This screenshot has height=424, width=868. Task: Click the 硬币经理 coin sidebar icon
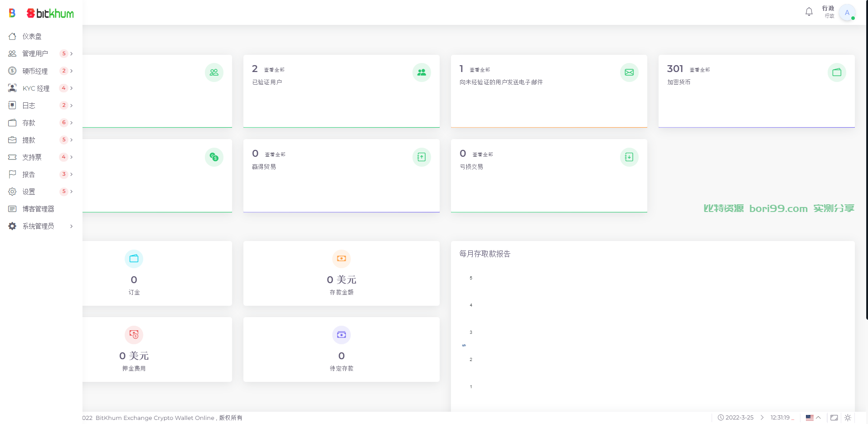point(12,71)
